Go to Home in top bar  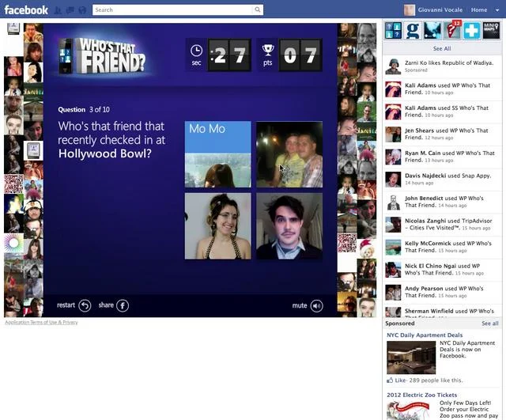pyautogui.click(x=479, y=9)
